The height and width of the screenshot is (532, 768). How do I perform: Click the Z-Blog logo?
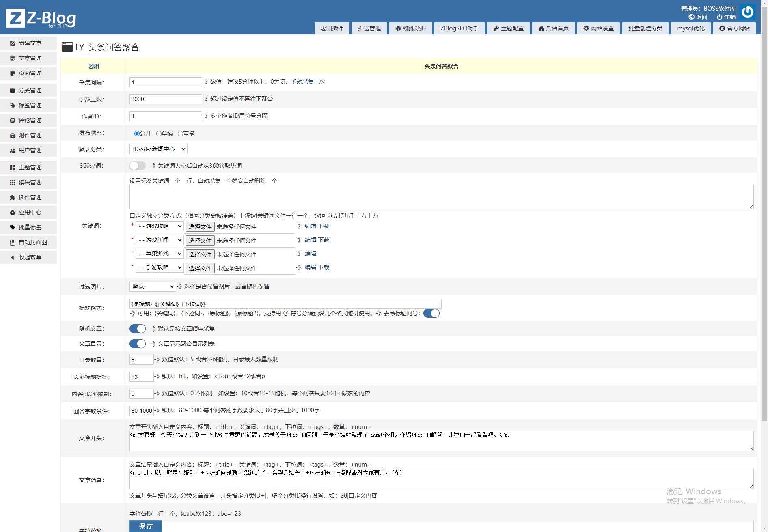point(41,18)
